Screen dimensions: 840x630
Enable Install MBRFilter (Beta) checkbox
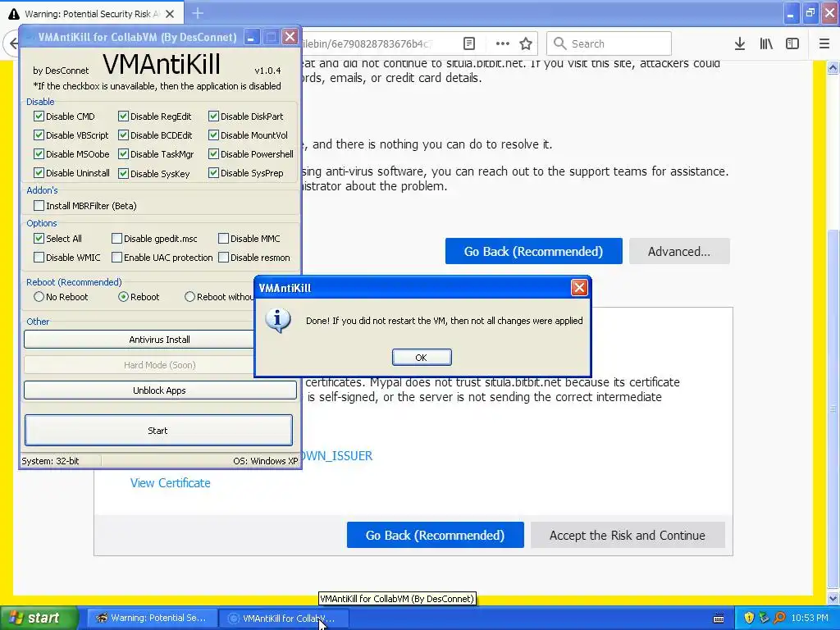[39, 206]
